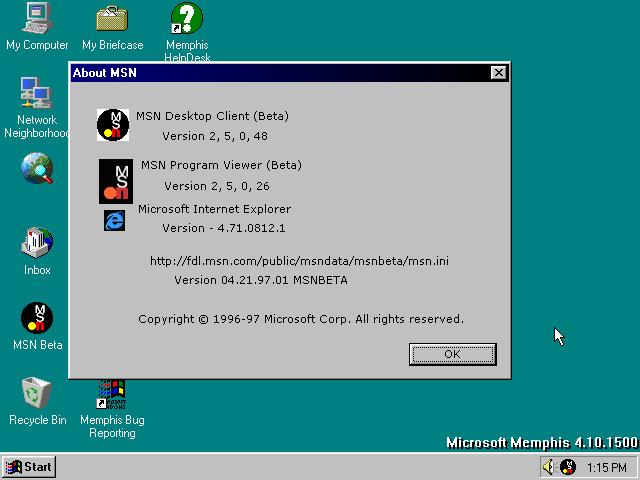Close the About MSN dialog

coord(498,73)
